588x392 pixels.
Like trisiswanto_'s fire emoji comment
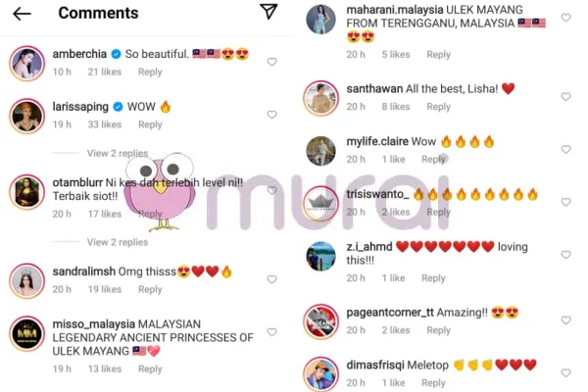(565, 202)
